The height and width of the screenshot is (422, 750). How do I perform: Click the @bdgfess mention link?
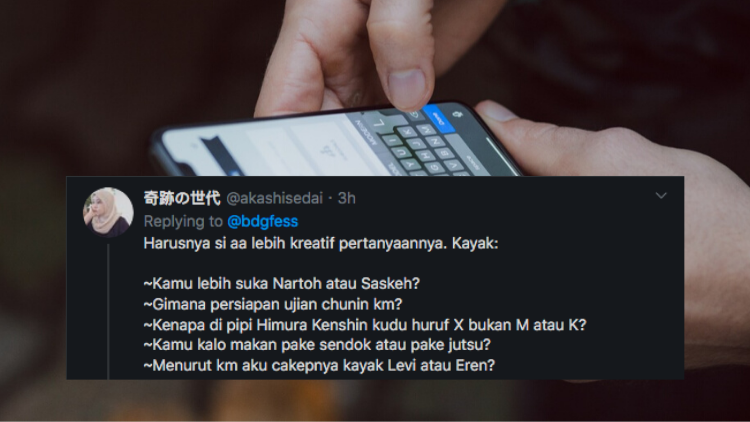click(263, 221)
